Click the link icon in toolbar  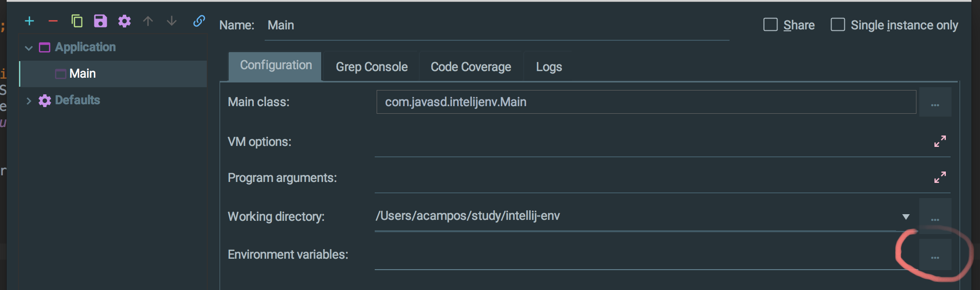199,21
